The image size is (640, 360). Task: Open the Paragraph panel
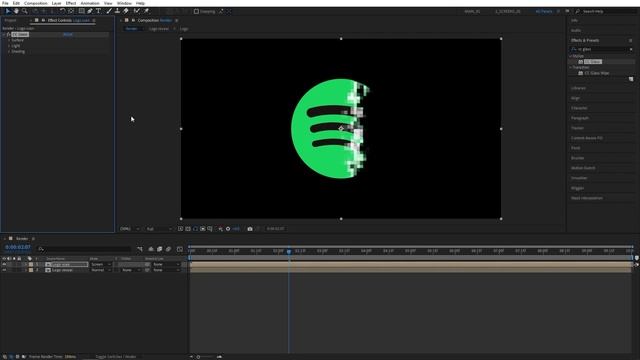point(580,118)
